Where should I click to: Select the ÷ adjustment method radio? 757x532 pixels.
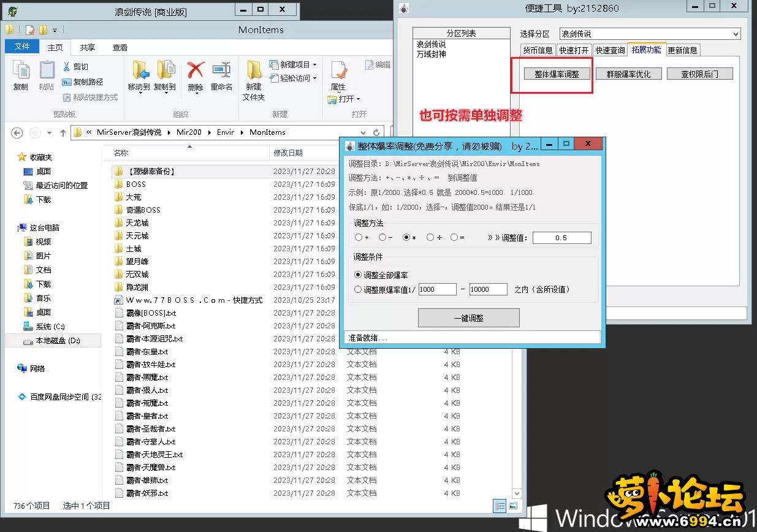tap(430, 237)
